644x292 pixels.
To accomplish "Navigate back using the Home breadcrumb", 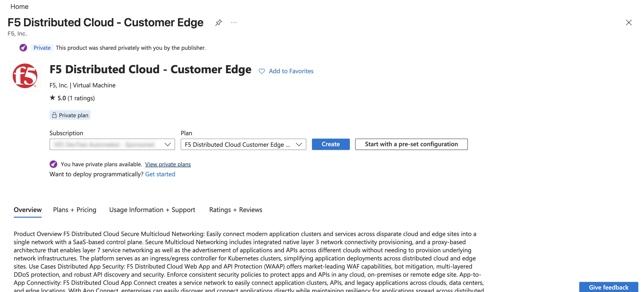I will coord(19,6).
